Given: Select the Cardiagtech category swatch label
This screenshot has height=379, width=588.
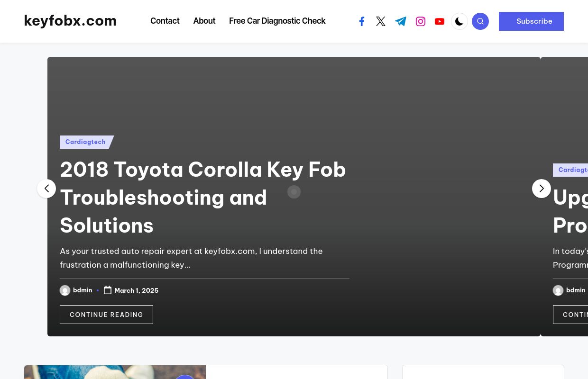Looking at the screenshot, I should (85, 142).
